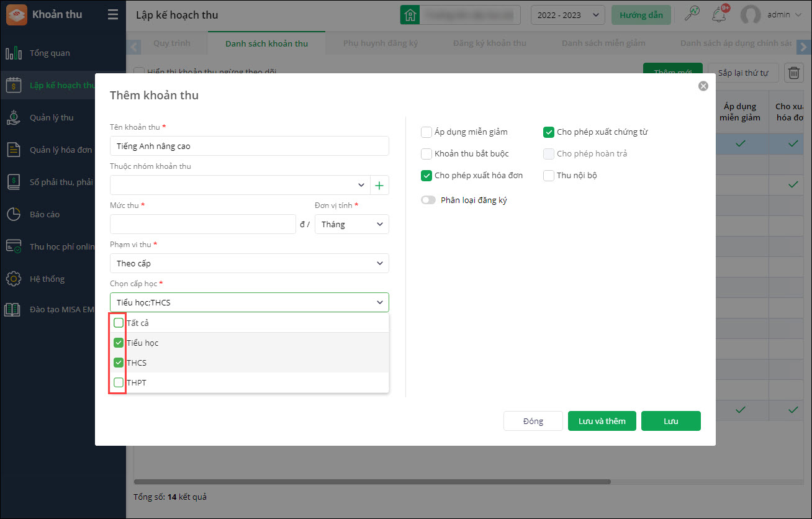Click the green home school icon
Image resolution: width=812 pixels, height=519 pixels.
point(409,15)
